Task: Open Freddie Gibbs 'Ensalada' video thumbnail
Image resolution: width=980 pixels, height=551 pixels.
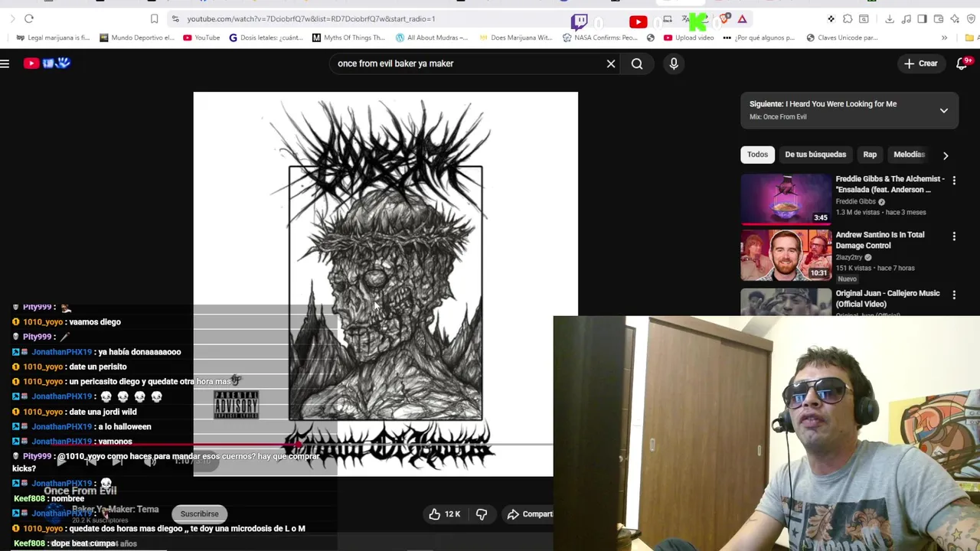Action: [x=786, y=200]
